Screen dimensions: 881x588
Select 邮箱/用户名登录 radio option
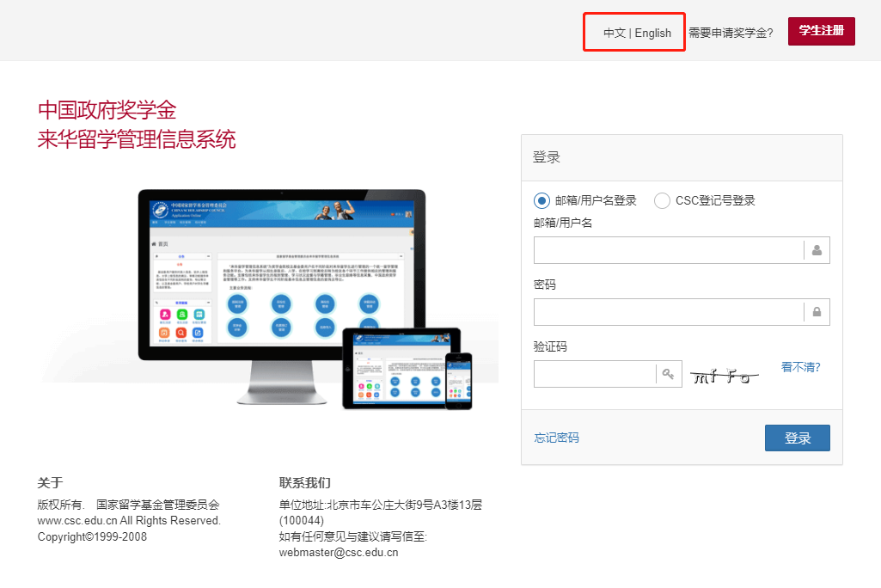tap(541, 200)
